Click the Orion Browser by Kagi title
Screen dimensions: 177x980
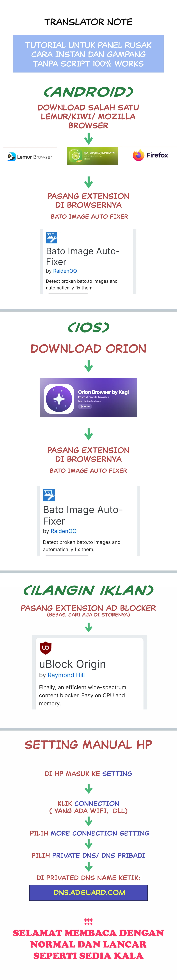point(103,392)
